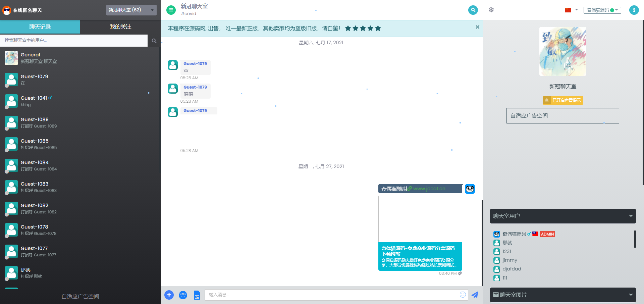Screen dimensions: 644x304
Task: Open the China flag language dropdown
Action: coord(571,10)
